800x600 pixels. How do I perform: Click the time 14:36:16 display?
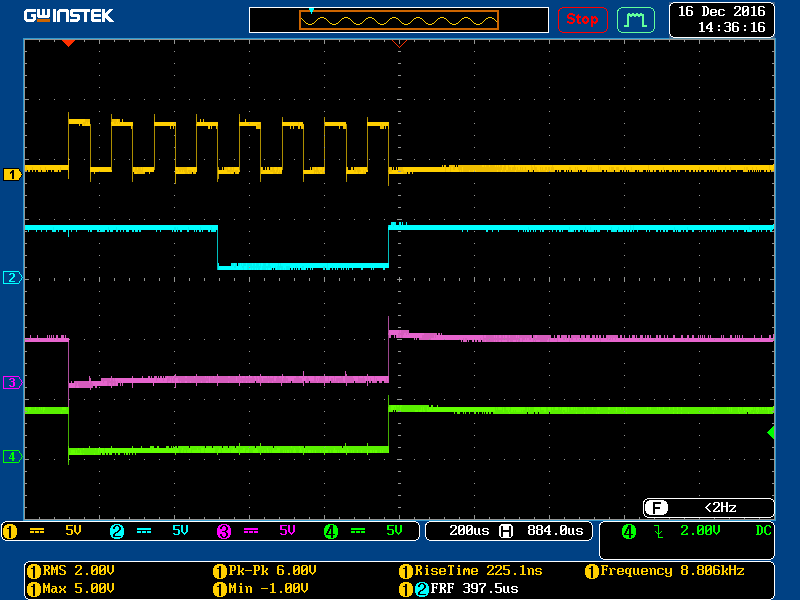click(x=732, y=27)
